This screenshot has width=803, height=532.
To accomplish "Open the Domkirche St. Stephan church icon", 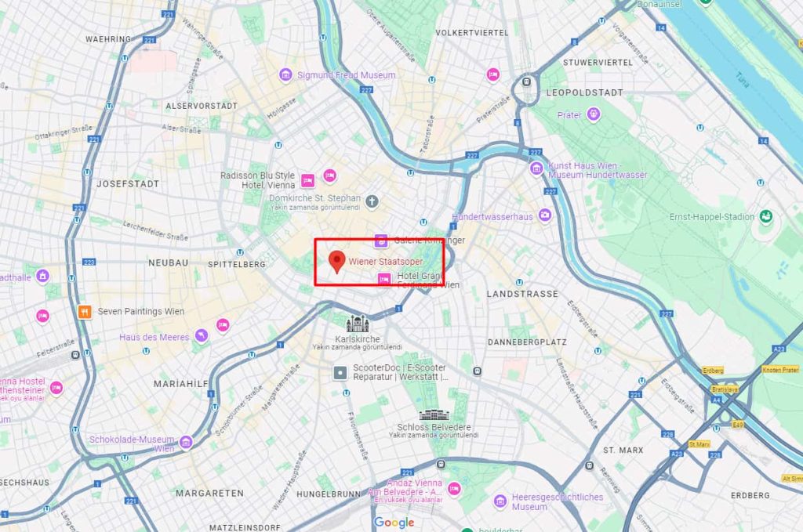I will click(x=372, y=202).
